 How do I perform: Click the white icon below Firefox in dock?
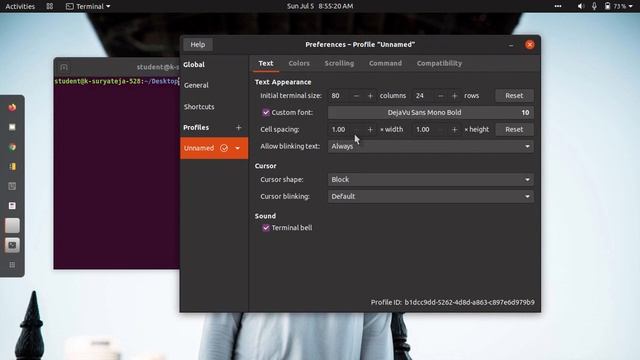pos(12,127)
